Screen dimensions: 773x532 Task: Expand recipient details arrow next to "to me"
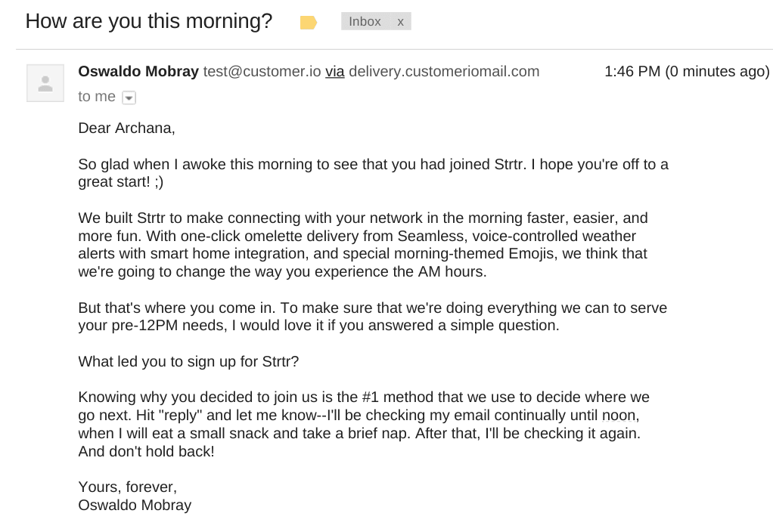coord(129,97)
